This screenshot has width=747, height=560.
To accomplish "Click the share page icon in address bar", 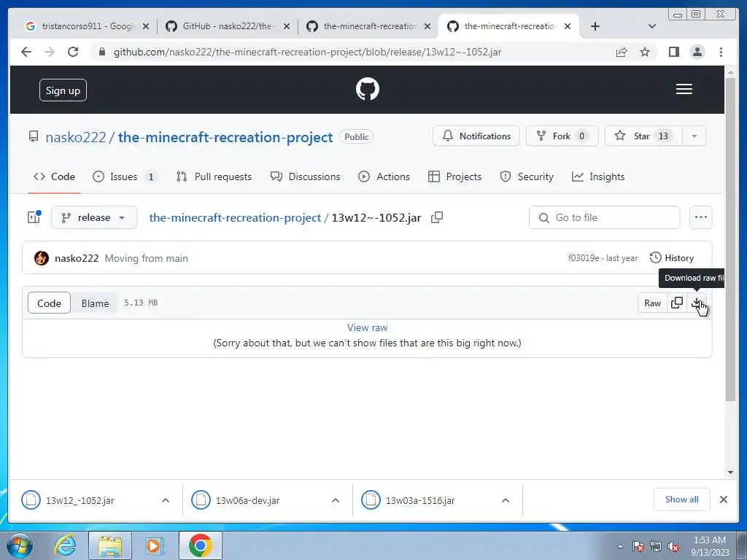I will [622, 52].
